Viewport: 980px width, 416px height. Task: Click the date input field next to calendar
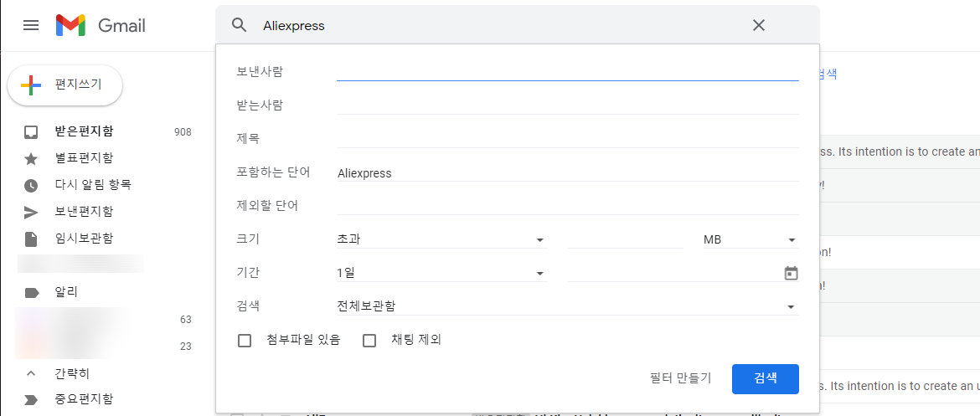click(x=673, y=273)
